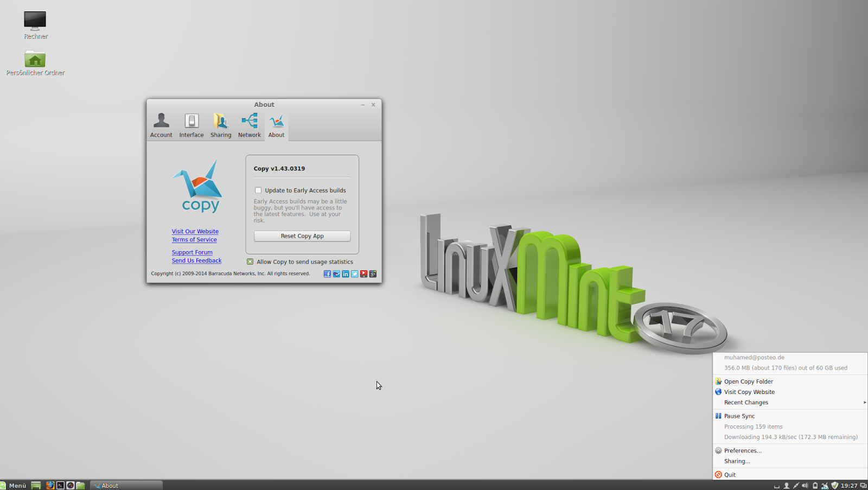Screen dimensions: 868x490
Task: Click the 19:27 panel clock
Action: point(849,486)
